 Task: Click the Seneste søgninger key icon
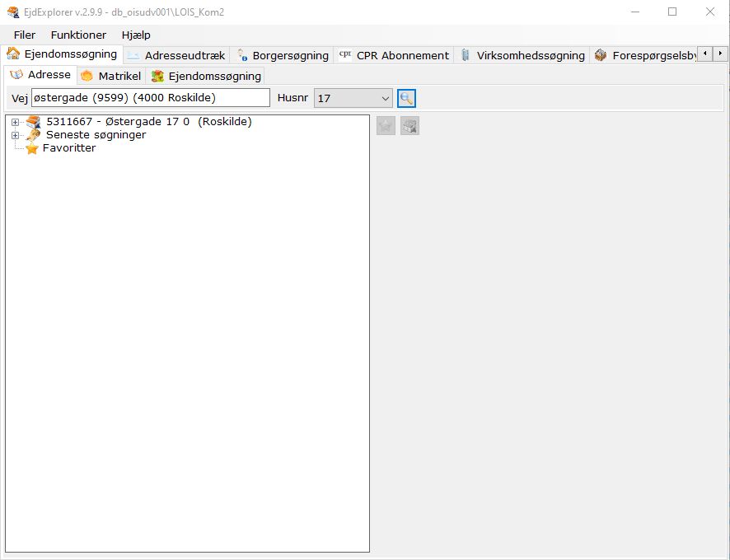coord(33,135)
